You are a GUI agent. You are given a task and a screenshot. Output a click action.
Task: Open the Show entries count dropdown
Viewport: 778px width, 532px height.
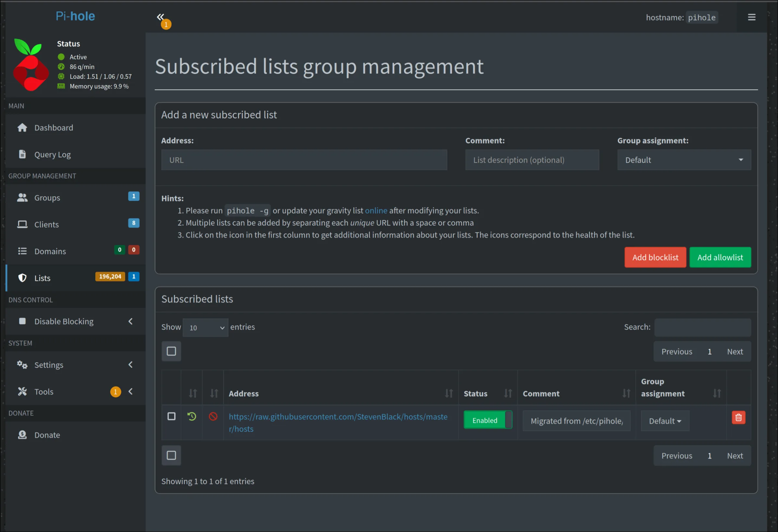tap(205, 328)
